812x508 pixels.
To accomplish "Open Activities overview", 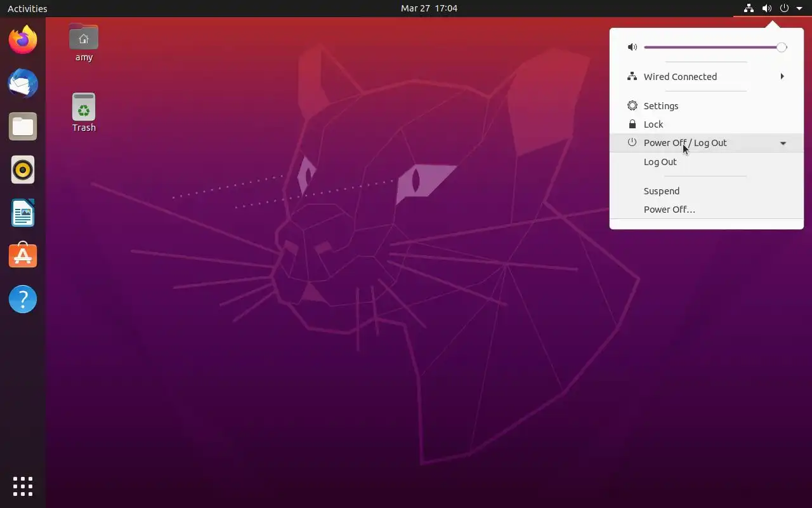I will (x=27, y=8).
